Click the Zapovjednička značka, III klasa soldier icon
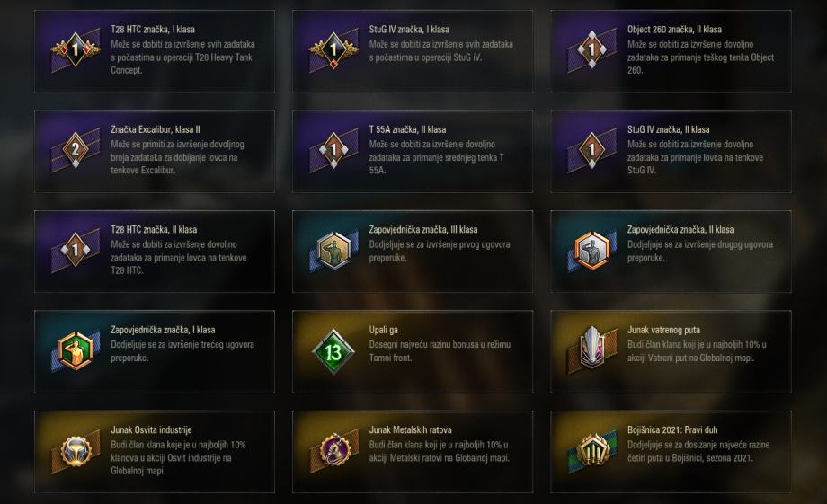 point(333,251)
